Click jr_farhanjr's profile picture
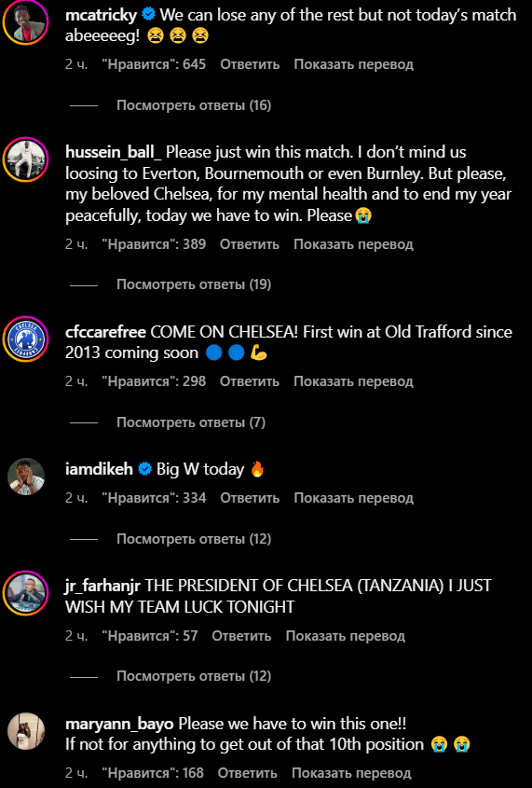 [25, 593]
